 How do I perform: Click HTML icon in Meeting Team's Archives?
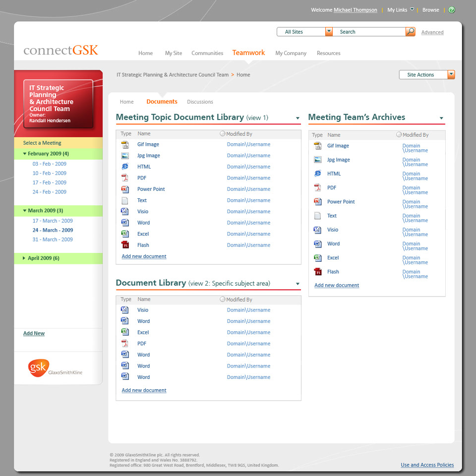[317, 174]
